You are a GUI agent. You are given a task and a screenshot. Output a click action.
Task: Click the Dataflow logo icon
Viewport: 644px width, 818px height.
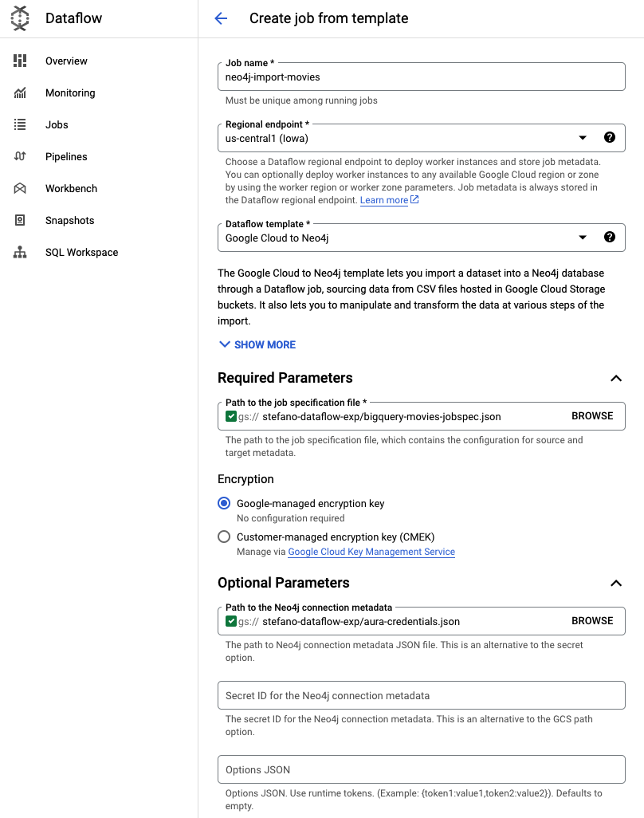20,18
